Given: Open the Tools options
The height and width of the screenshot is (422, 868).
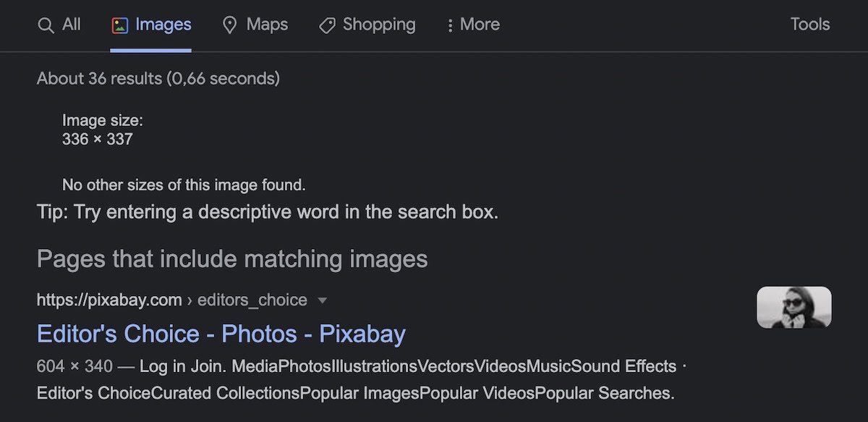Looking at the screenshot, I should coord(809,25).
